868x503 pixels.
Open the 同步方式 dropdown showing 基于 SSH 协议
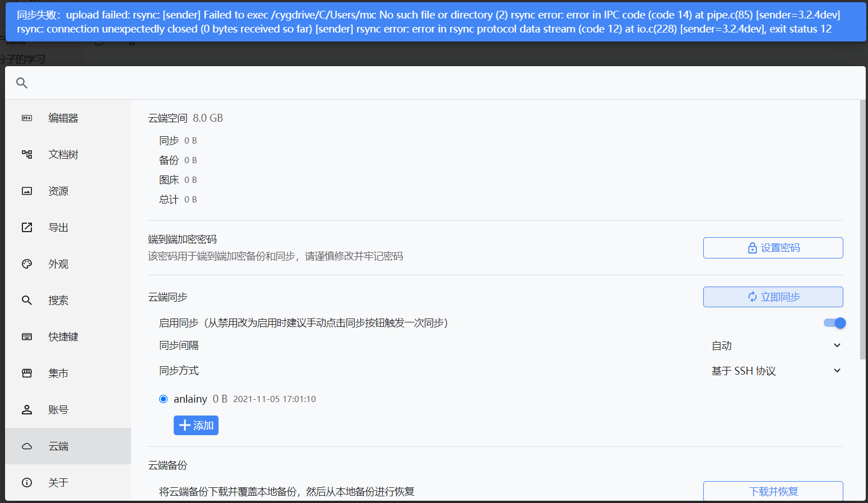pyautogui.click(x=776, y=371)
